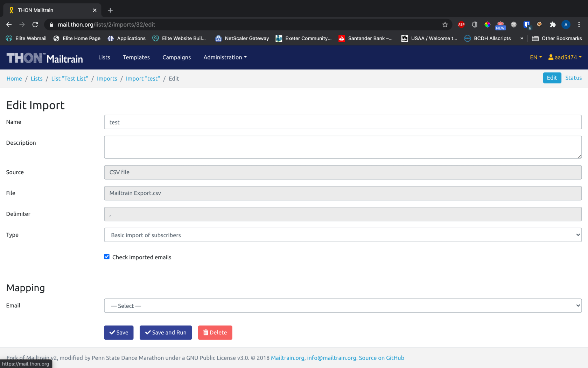This screenshot has height=368, width=588.
Task: Open the Chrome profile avatar A
Action: point(566,25)
